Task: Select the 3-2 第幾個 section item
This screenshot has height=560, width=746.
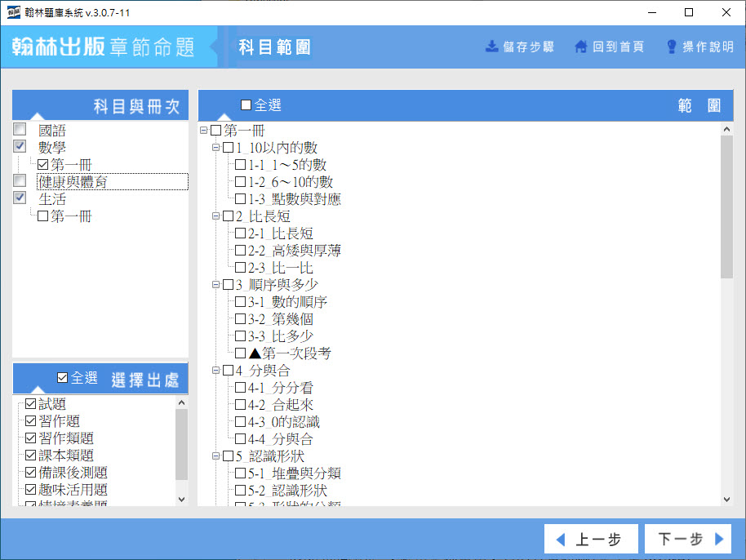Action: pos(280,319)
